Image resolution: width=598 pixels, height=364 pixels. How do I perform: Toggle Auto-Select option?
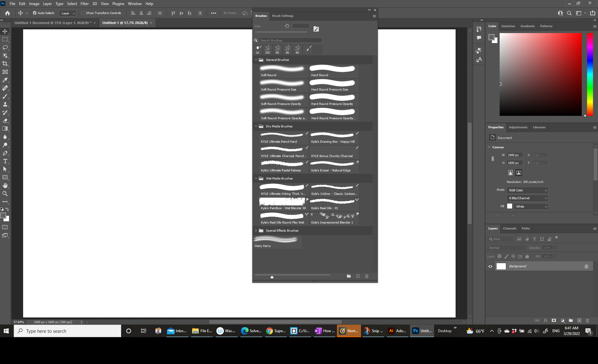tap(35, 13)
